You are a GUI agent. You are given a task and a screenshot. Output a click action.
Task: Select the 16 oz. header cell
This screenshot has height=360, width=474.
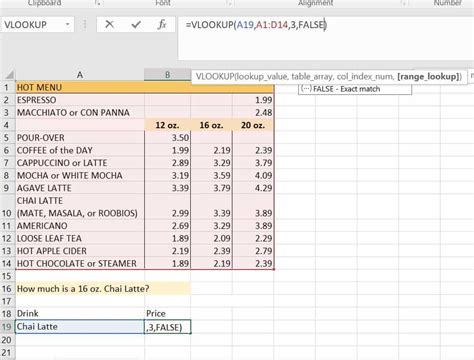point(211,125)
